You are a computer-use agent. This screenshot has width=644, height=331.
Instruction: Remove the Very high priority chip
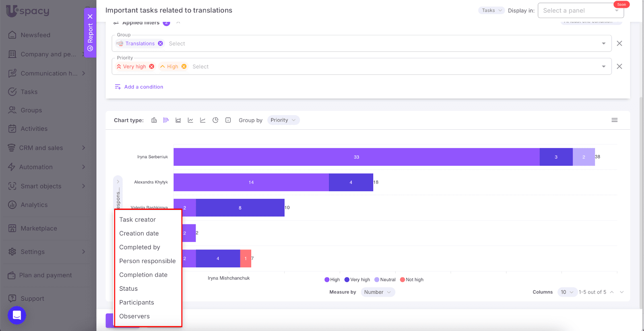pyautogui.click(x=152, y=66)
